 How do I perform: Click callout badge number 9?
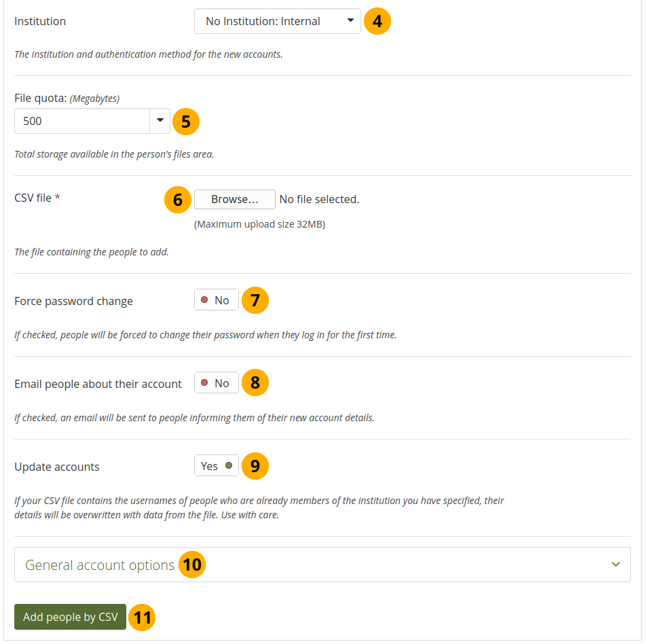click(x=255, y=466)
